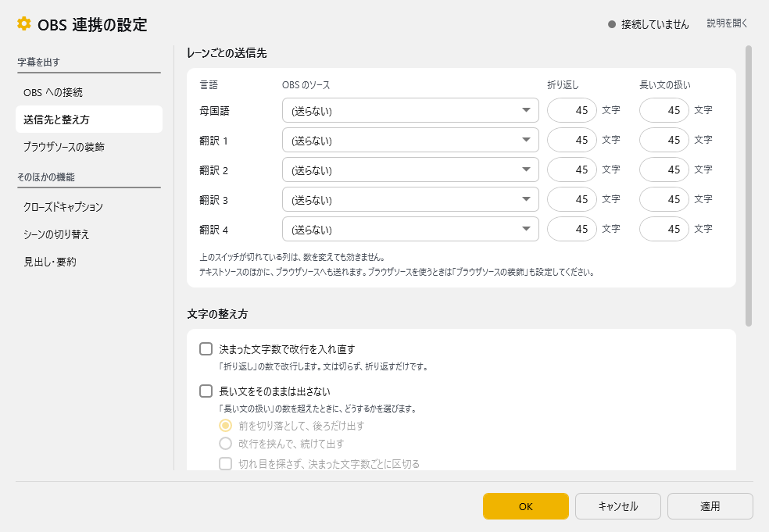Select 前を切り落として、後ろだけ出す radio
The image size is (769, 532).
[x=225, y=426]
